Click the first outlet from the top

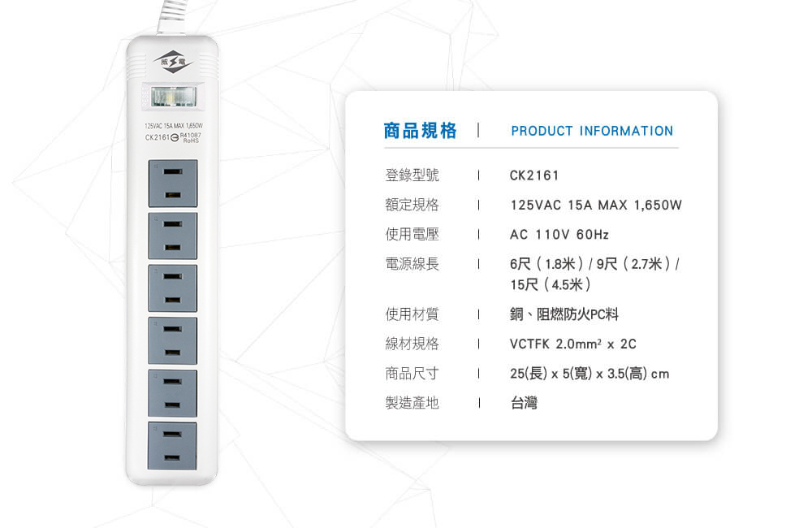[x=172, y=184]
